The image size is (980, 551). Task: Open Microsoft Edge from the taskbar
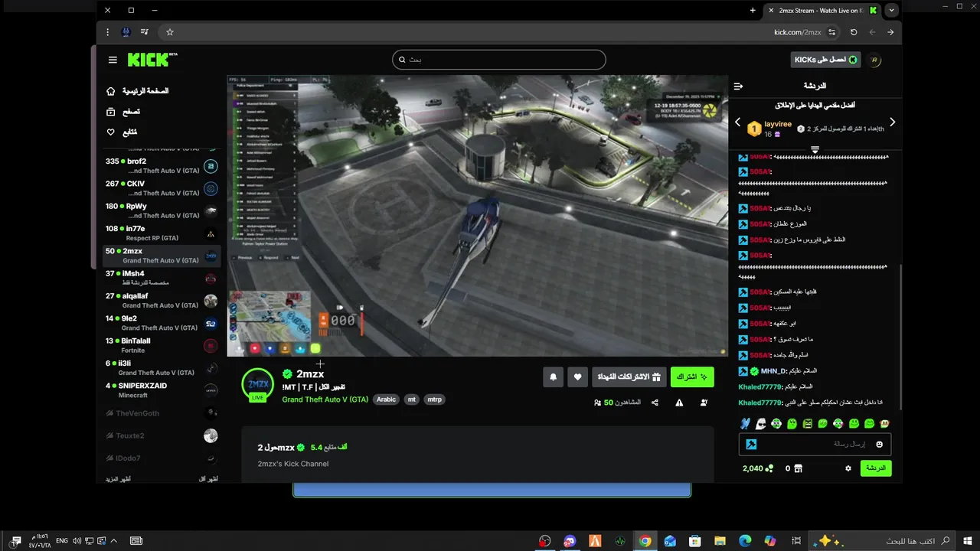[x=745, y=541]
